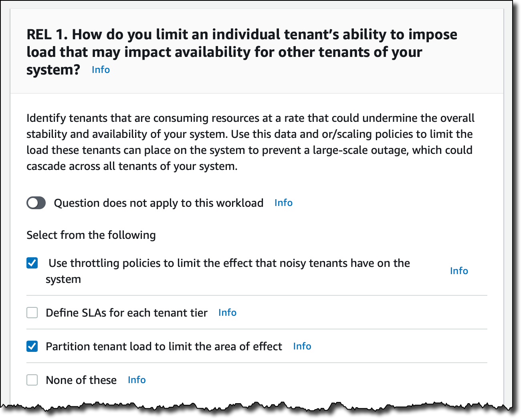
Task: Click the 'Define SLAs for each tenant tier' label
Action: tap(127, 313)
